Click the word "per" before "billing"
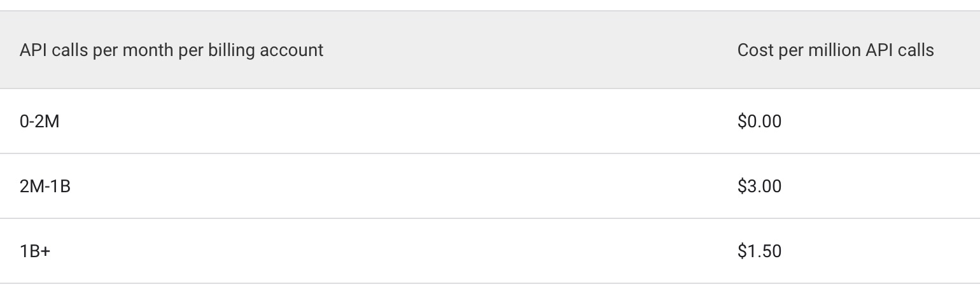The height and width of the screenshot is (303, 980). pyautogui.click(x=191, y=50)
